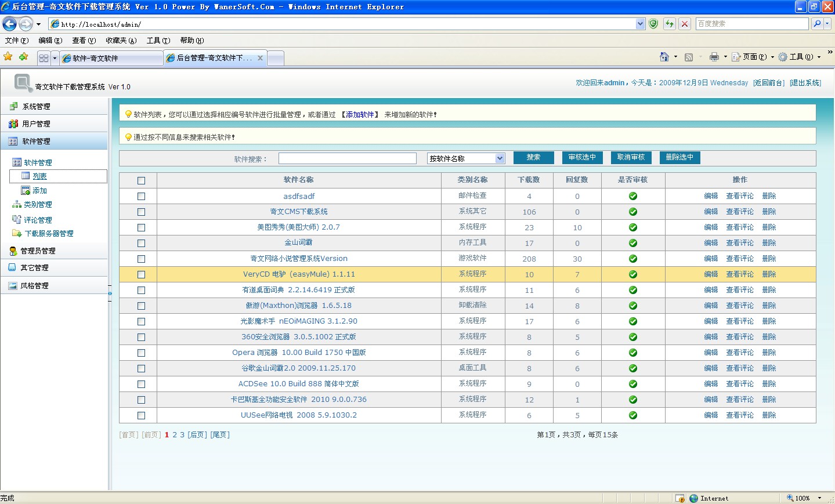Screen dimensions: 835x504
Task: Expand the recent pages dropdown arrow
Action: pos(38,24)
